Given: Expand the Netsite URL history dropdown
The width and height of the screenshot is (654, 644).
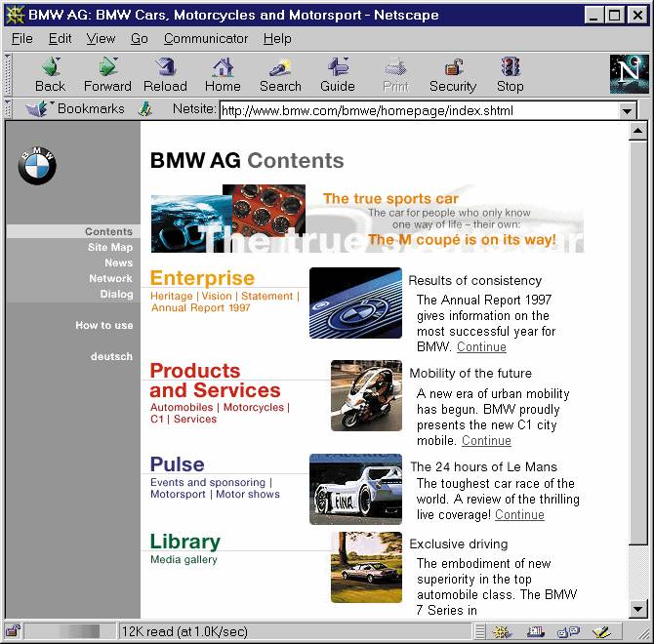Looking at the screenshot, I should coord(626,111).
